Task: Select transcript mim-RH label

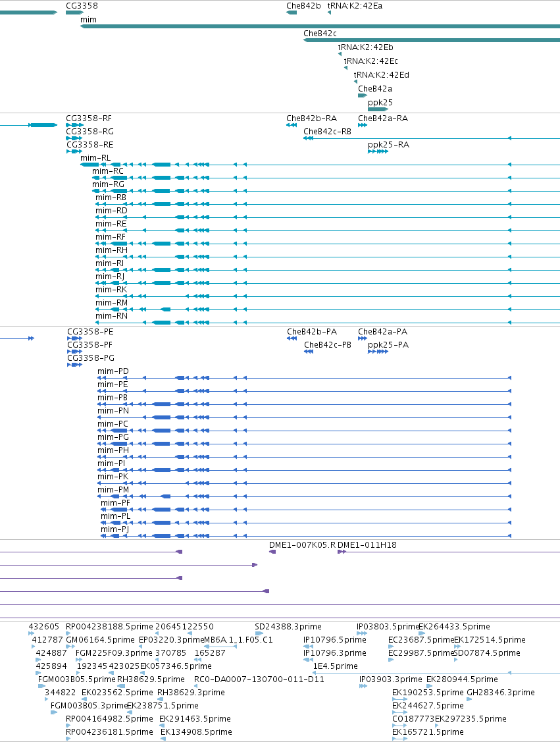Action: point(112,250)
